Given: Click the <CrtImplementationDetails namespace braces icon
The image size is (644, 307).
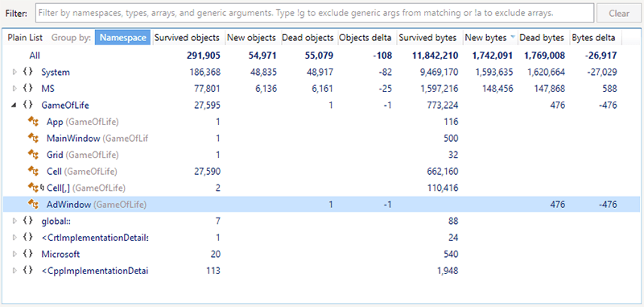Looking at the screenshot, I should [x=27, y=238].
